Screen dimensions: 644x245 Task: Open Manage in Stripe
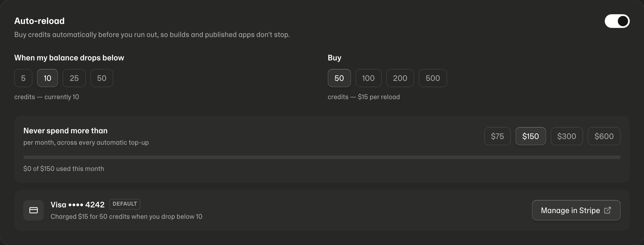(x=576, y=210)
